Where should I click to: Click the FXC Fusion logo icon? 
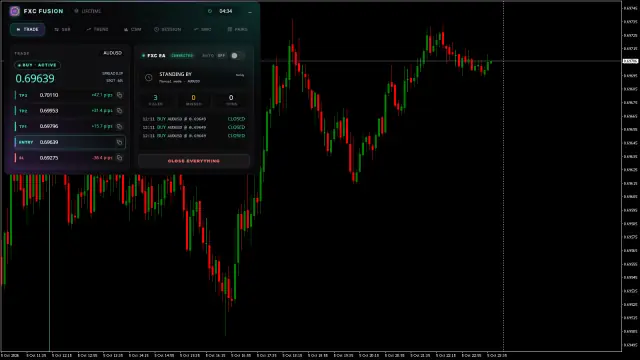(x=15, y=11)
